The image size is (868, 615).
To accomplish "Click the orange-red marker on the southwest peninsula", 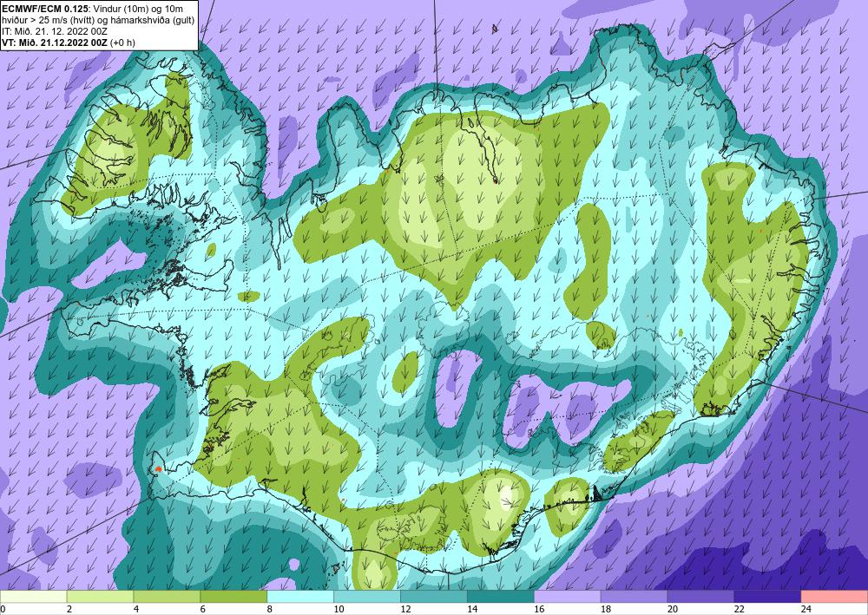I will 158,469.
